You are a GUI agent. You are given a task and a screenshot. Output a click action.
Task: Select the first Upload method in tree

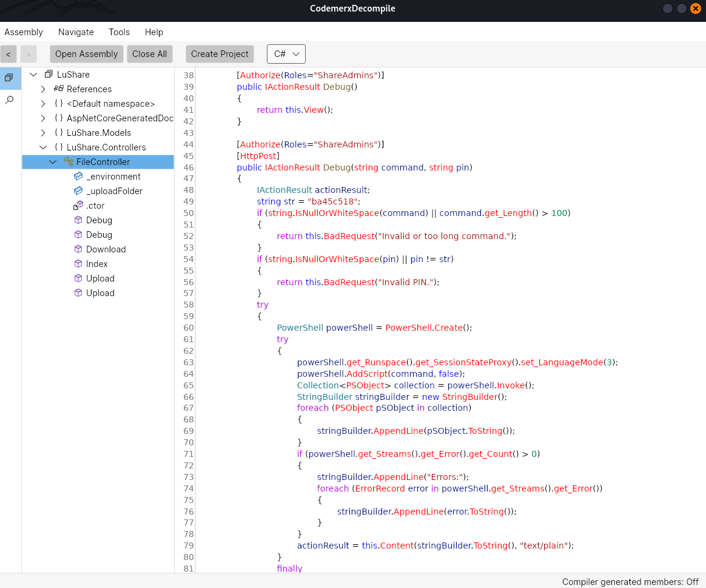click(x=101, y=279)
